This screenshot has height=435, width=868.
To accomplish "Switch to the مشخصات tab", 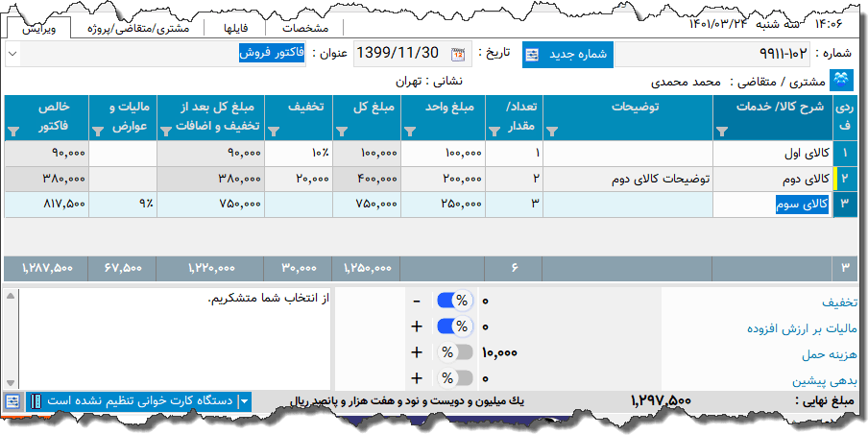I will (305, 28).
